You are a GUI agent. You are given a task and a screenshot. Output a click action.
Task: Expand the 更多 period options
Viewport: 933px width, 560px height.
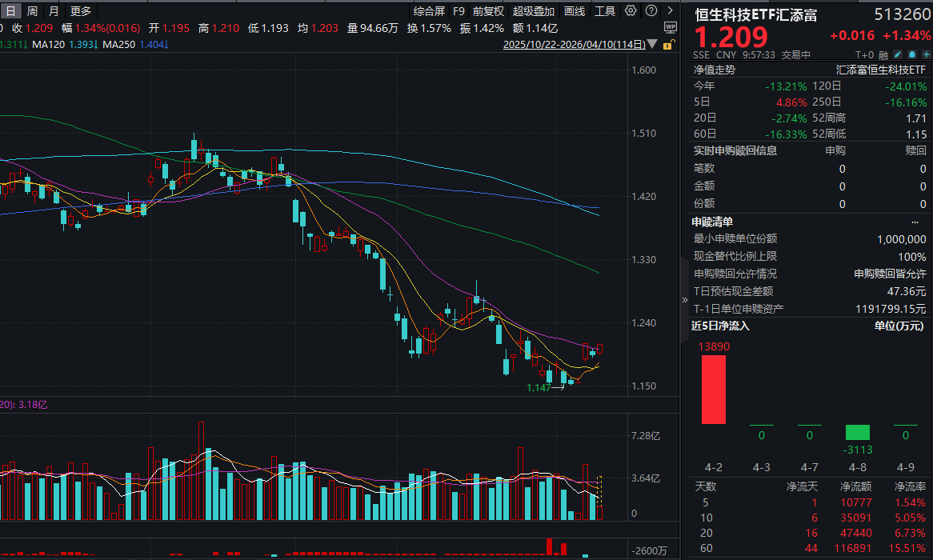point(81,10)
